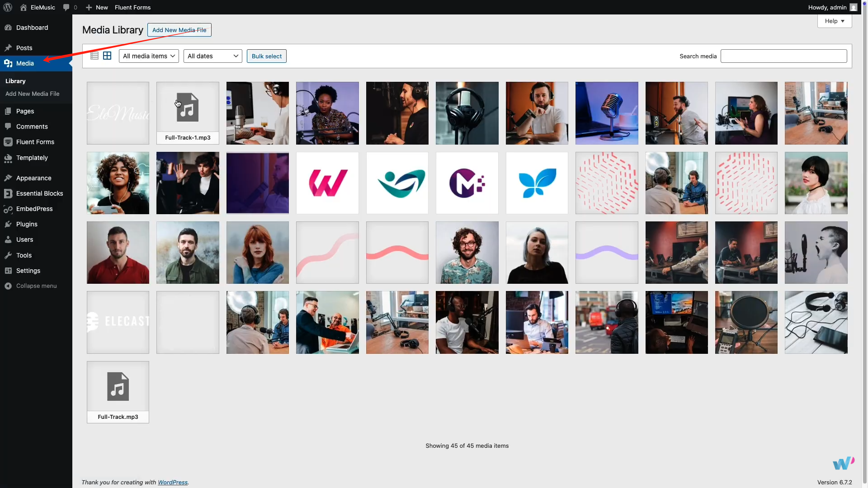
Task: Open the comments bubble icon in the admin bar
Action: 66,7
